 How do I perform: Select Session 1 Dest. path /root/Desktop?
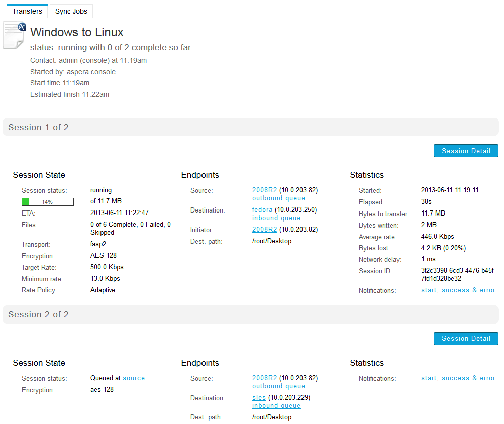coord(272,241)
